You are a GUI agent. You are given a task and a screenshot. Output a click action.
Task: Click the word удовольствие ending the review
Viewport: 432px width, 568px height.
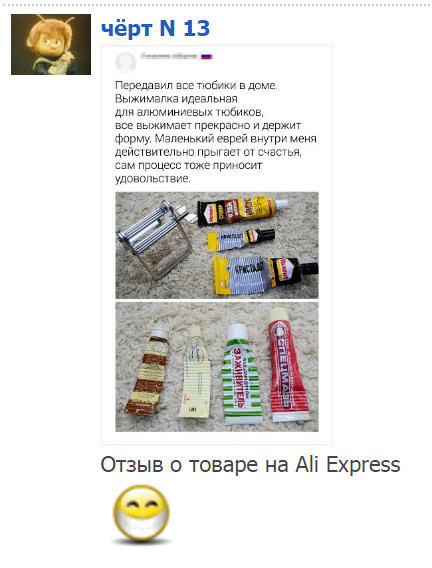click(152, 179)
